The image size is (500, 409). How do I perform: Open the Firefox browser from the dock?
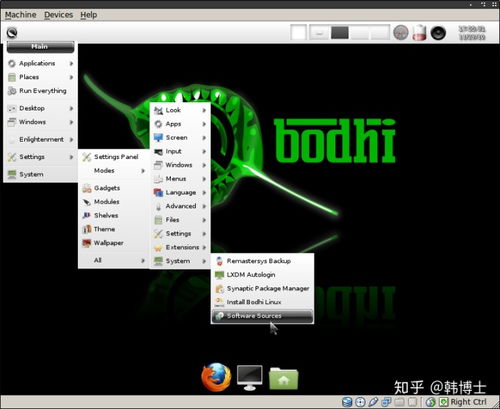[x=216, y=377]
